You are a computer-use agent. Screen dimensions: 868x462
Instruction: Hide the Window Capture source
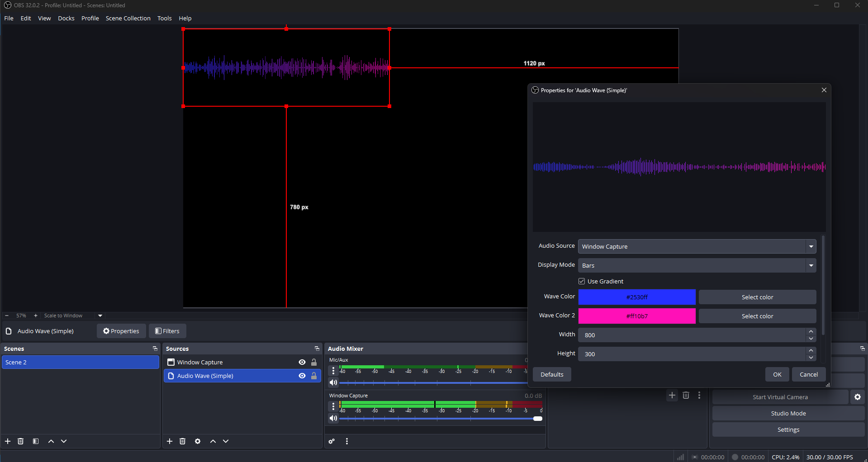[302, 362]
